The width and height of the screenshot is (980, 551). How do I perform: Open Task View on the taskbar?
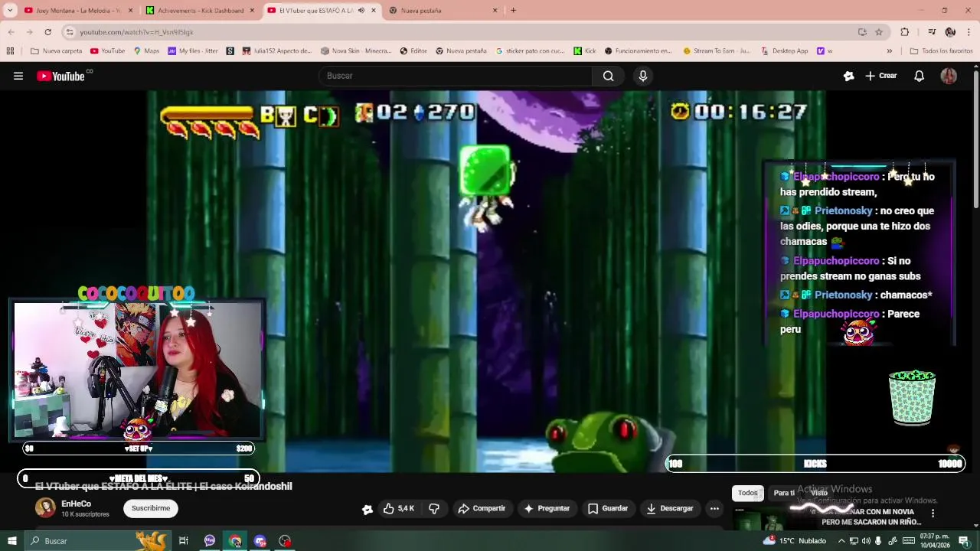(184, 541)
